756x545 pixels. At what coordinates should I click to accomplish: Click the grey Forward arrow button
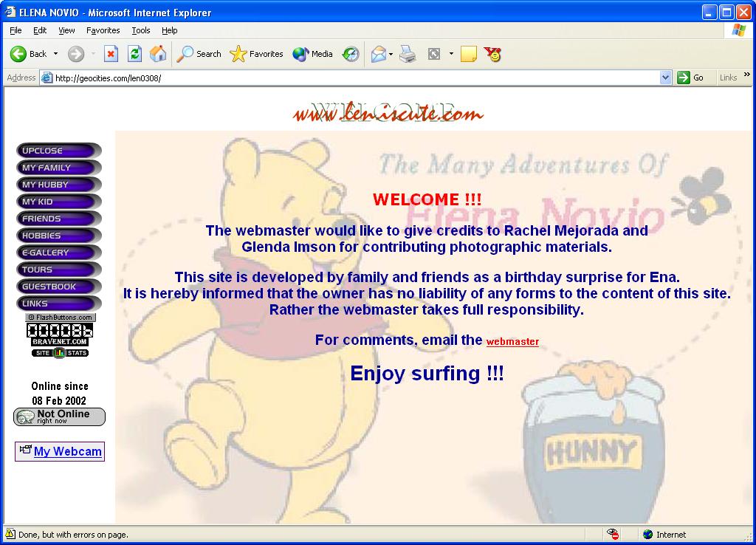pos(76,54)
